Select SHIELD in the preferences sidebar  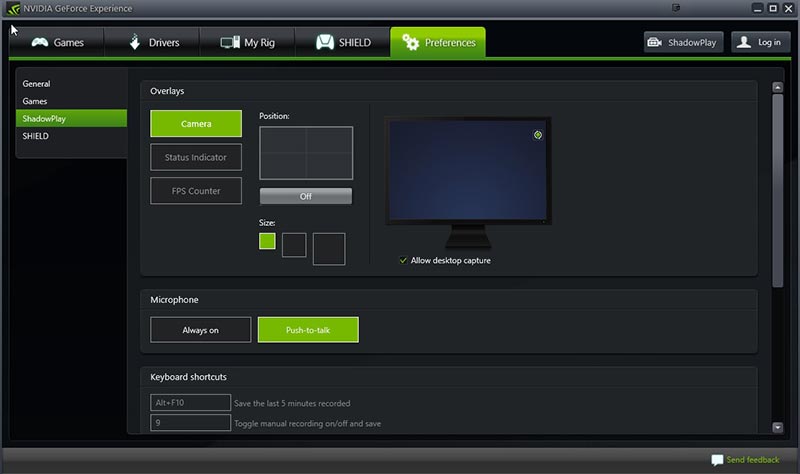click(35, 136)
